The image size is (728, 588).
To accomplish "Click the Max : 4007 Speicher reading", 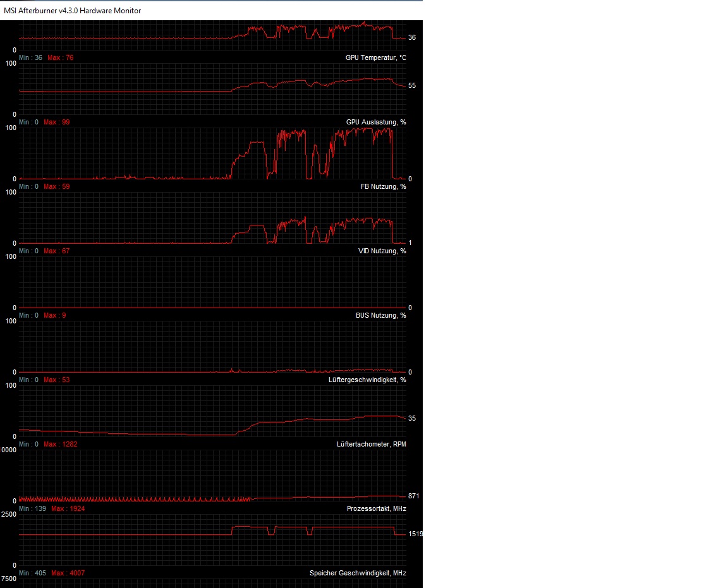I will [x=68, y=573].
